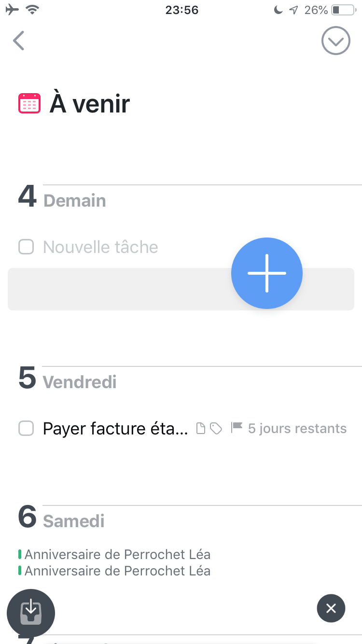Click the tag icon next to Payer facture

(216, 428)
